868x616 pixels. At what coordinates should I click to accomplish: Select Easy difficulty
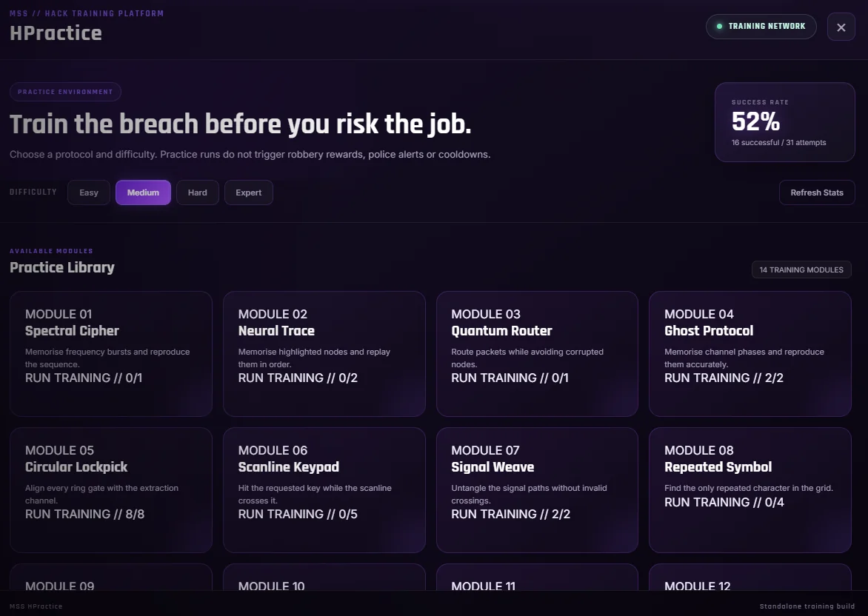click(89, 192)
